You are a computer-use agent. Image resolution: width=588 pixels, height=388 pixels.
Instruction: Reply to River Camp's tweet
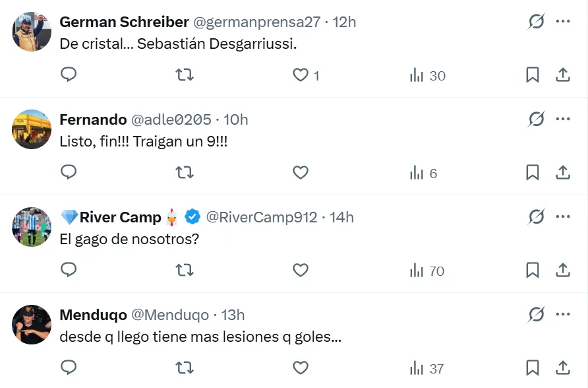point(69,271)
